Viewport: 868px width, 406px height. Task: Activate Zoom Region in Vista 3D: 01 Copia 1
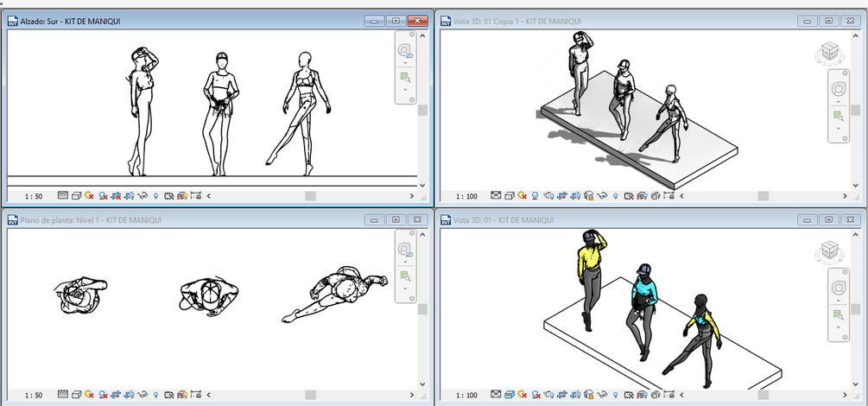[x=839, y=117]
